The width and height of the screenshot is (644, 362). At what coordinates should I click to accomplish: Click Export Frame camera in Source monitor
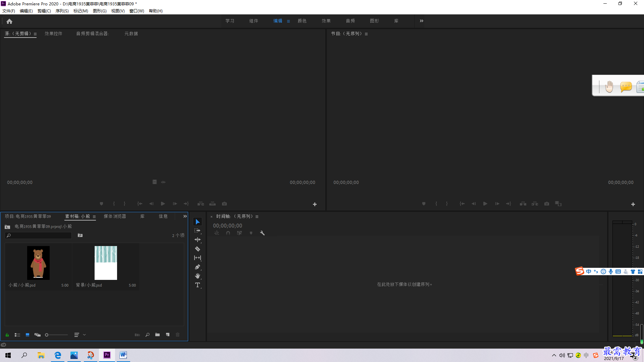[224, 204]
